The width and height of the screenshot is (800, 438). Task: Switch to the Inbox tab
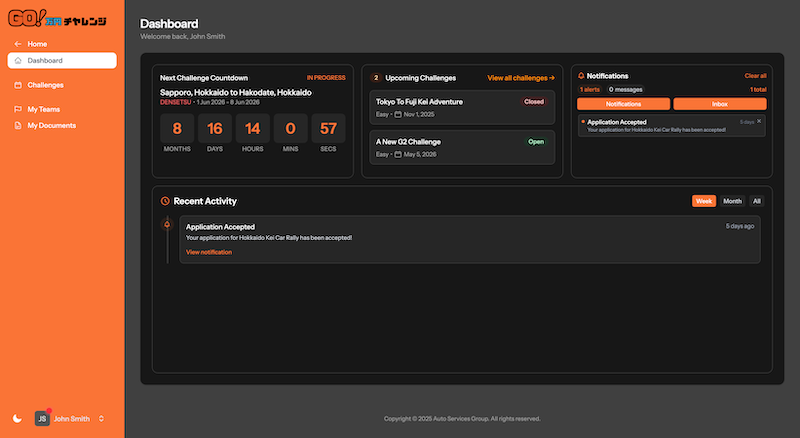[720, 104]
